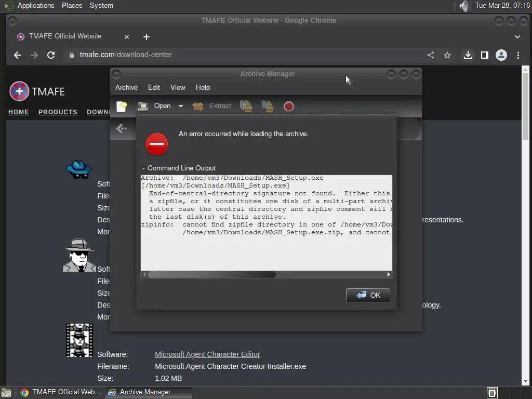
Task: Click the back arrow in Archive Manager location bar
Action: pyautogui.click(x=121, y=129)
